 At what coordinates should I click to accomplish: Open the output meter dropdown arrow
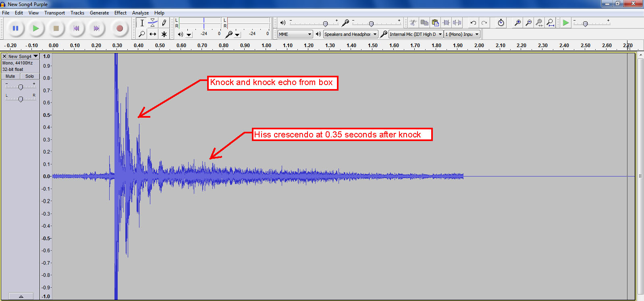189,35
